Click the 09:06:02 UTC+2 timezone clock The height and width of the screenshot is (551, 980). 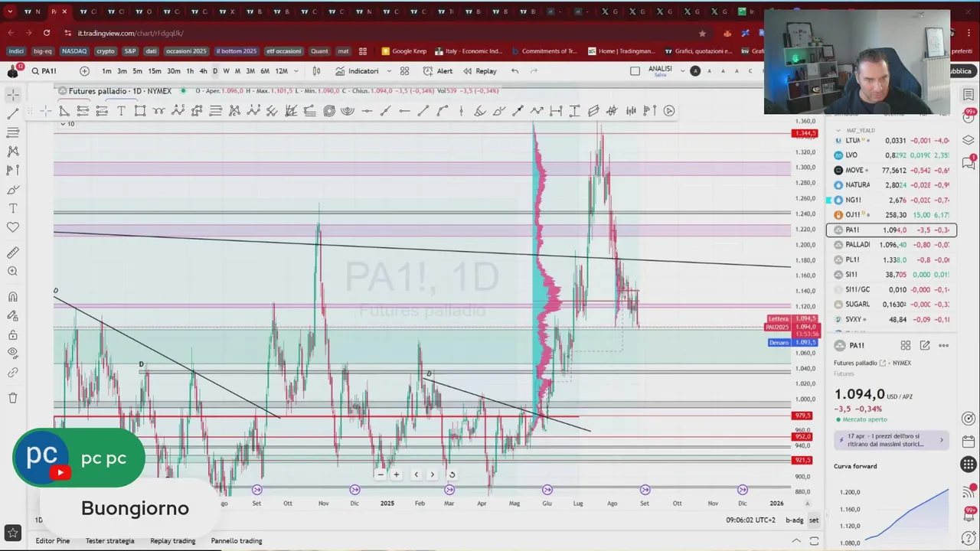click(751, 520)
